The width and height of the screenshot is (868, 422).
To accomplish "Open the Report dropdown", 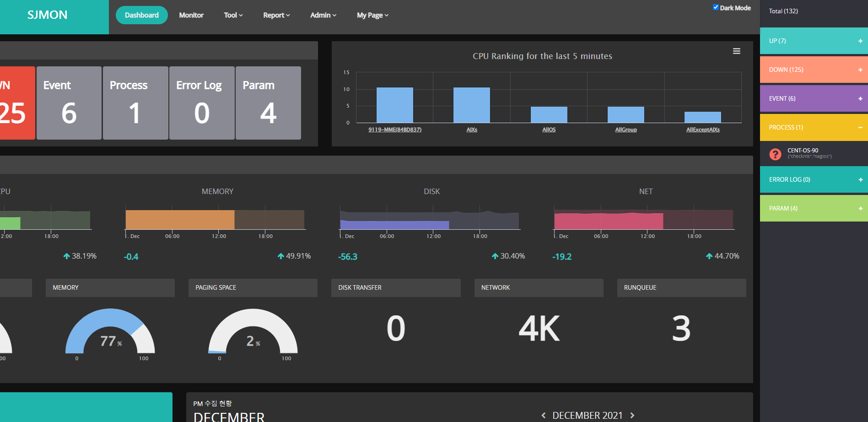I will coord(276,15).
